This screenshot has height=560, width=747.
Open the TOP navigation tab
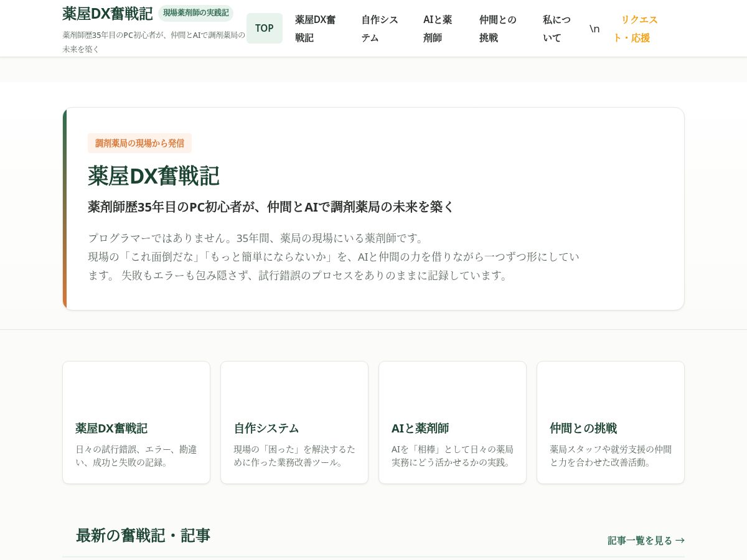click(265, 28)
